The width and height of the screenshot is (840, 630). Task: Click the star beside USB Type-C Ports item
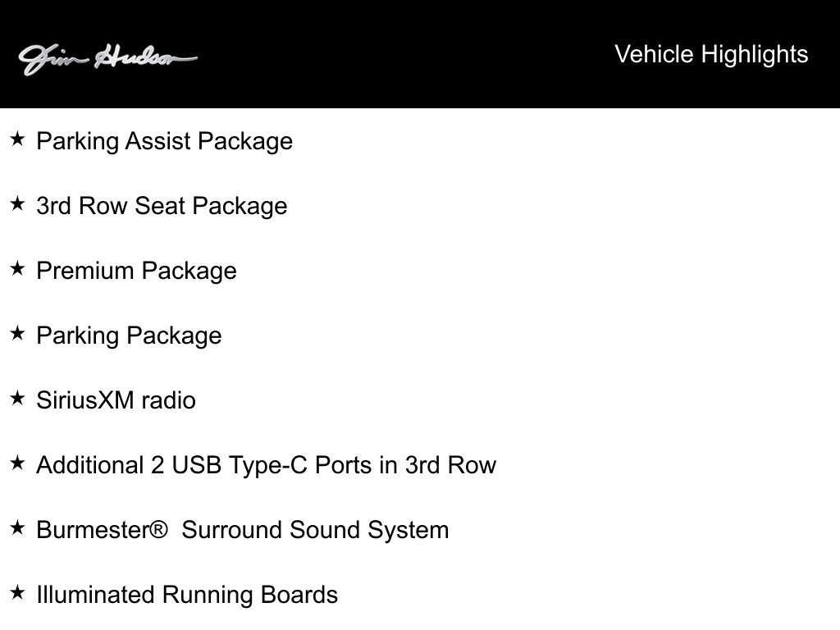click(x=18, y=463)
